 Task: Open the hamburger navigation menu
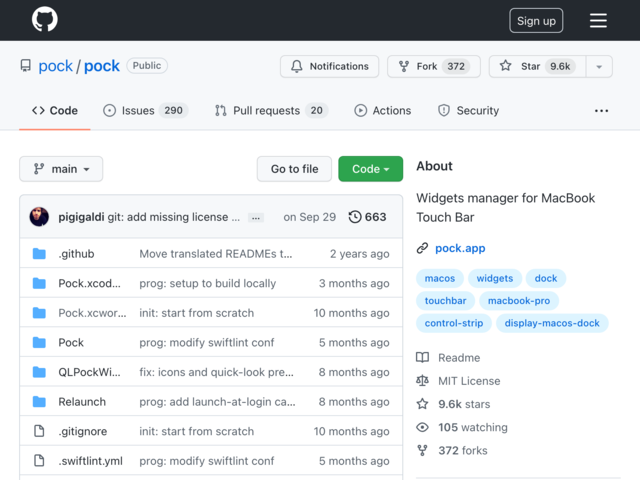(598, 20)
